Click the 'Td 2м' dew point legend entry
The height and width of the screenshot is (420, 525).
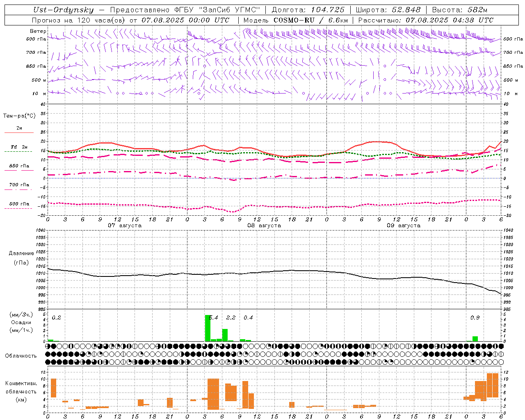click(x=19, y=146)
